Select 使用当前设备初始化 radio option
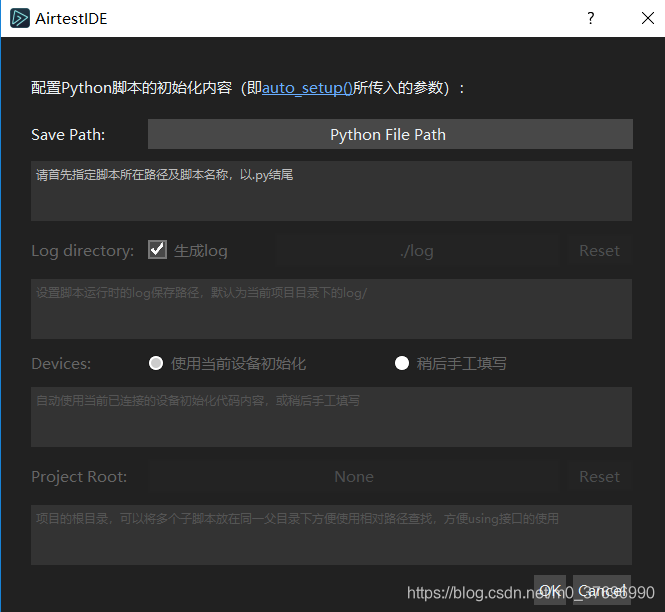Screen dimensions: 665x612 [156, 363]
